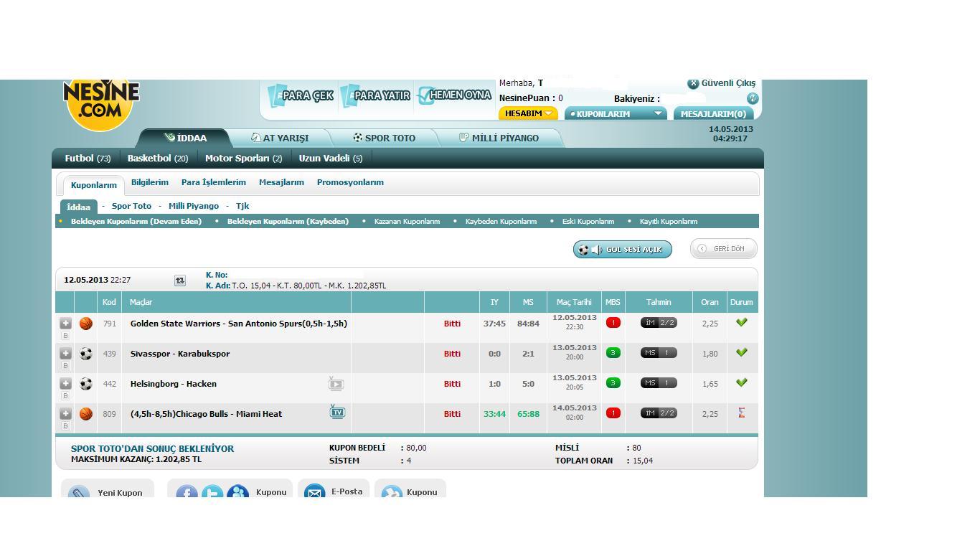
Task: Open the Bilgilerim account tab
Action: click(x=150, y=182)
